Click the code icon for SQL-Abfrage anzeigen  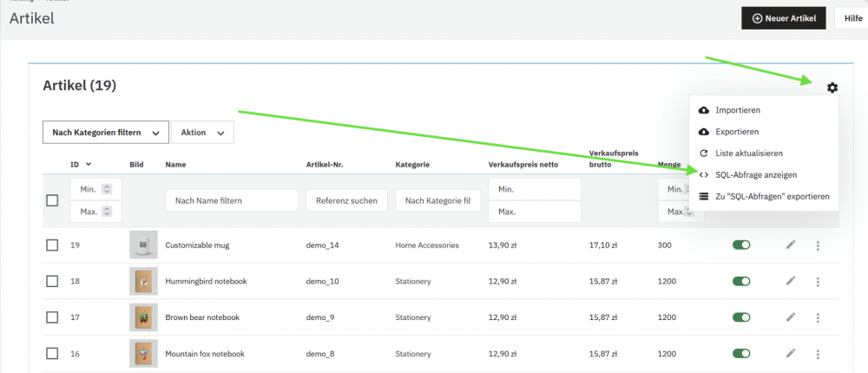[x=704, y=175]
